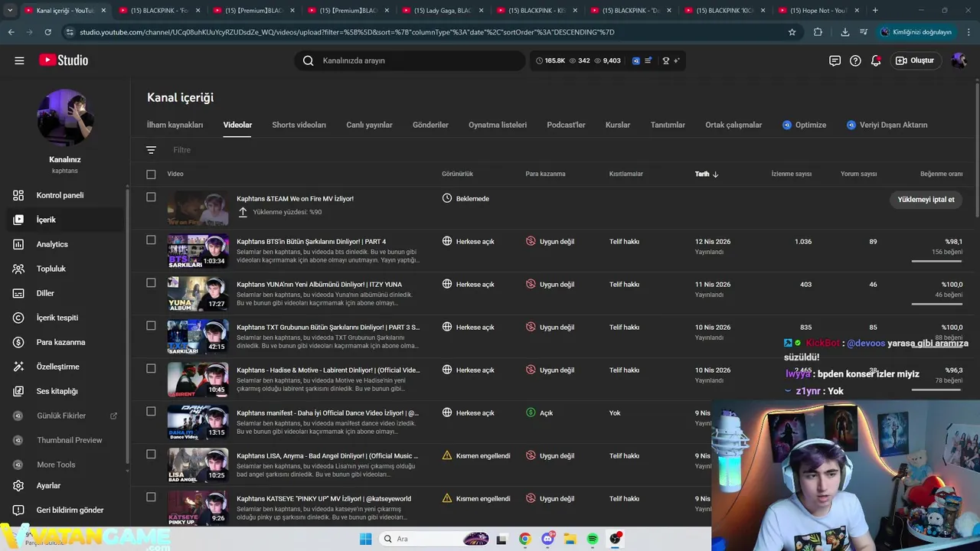This screenshot has height=551, width=980.
Task: Switch to Gönderiler tab
Action: click(430, 125)
